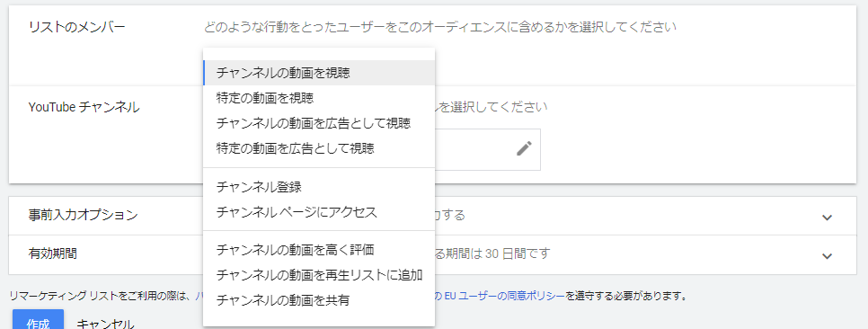The height and width of the screenshot is (329, 868).
Task: Select チャンネル登録 menu entry
Action: tap(319, 187)
